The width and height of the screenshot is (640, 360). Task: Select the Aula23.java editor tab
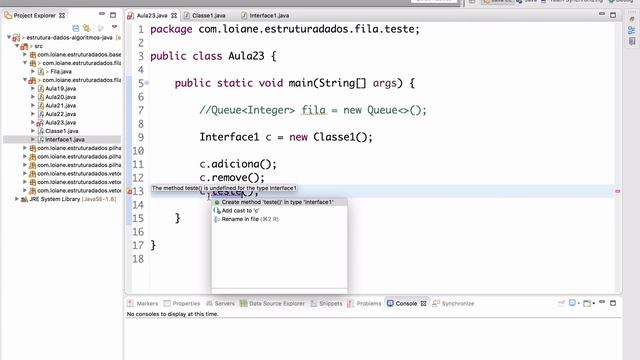coord(151,16)
